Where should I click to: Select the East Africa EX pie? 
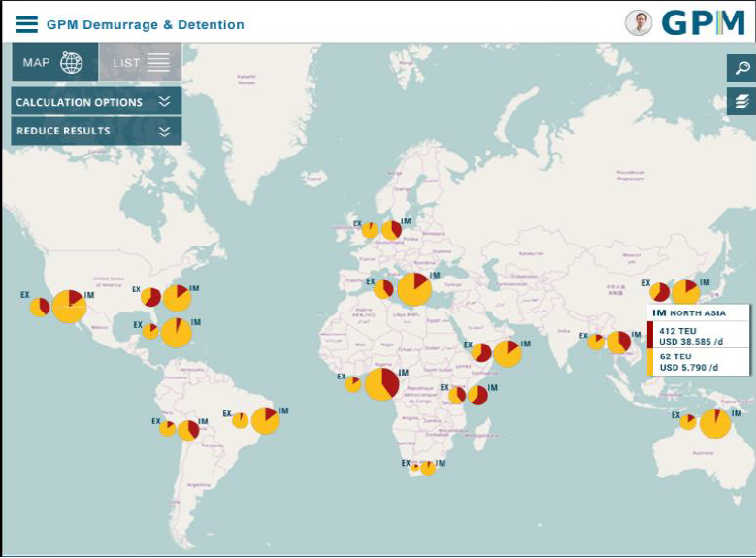[x=457, y=395]
